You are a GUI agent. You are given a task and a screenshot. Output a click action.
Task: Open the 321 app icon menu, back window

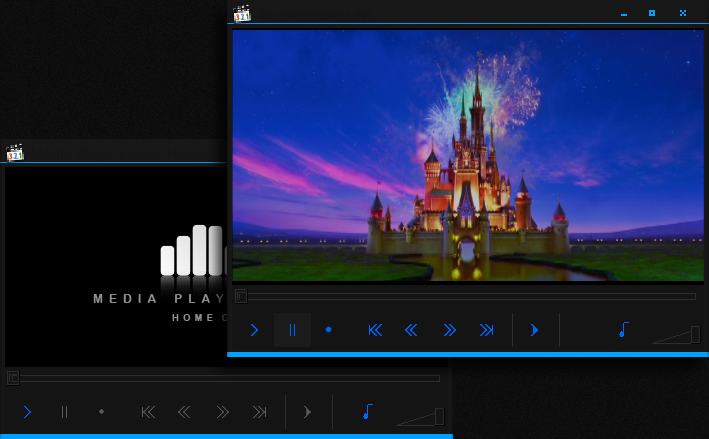tap(15, 153)
